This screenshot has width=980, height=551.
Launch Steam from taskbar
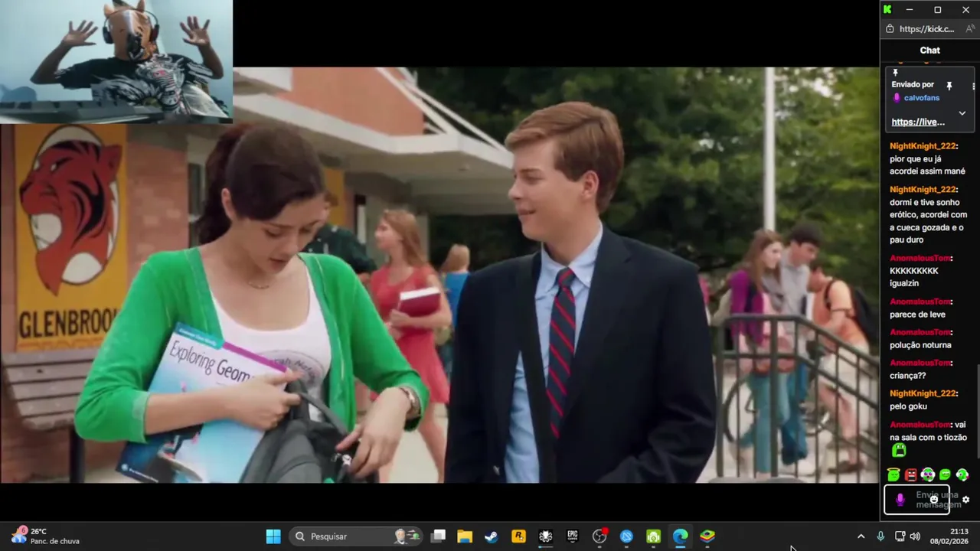pos(492,536)
